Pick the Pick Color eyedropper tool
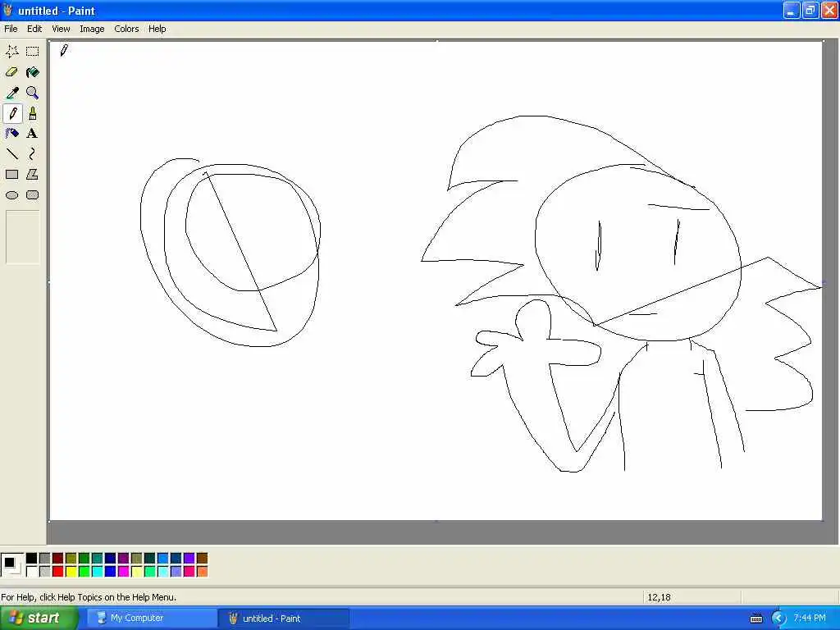Screen dimensions: 840x630 [x=11, y=93]
